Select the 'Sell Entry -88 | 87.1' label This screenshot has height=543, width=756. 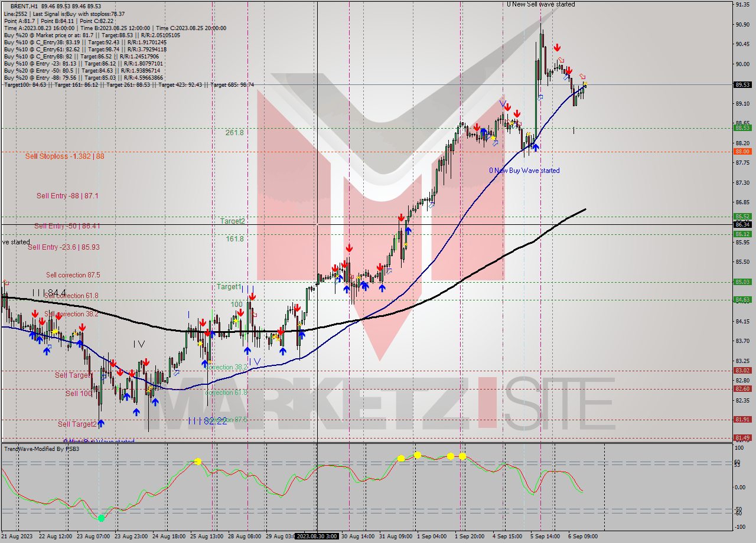pyautogui.click(x=67, y=196)
